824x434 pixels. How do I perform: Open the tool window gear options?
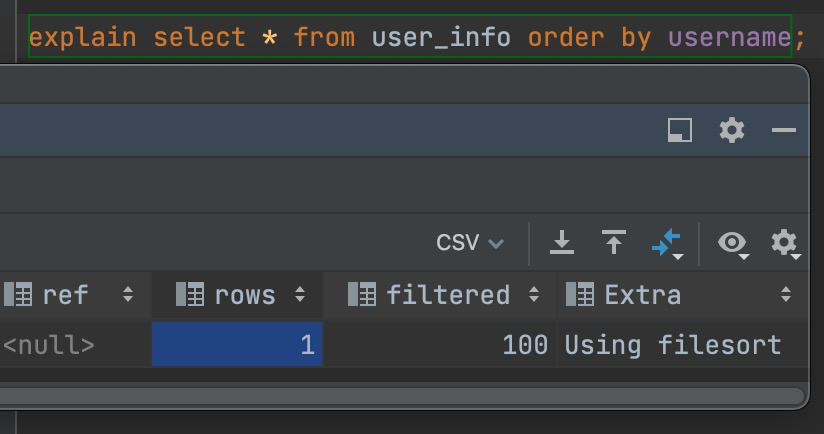click(x=732, y=130)
